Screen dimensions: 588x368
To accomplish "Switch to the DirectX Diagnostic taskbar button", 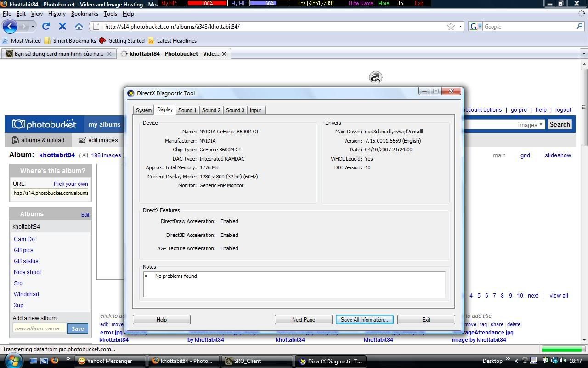I will (331, 361).
